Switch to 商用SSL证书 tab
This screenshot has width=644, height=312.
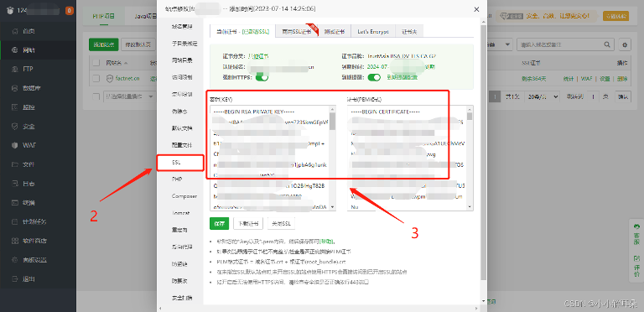pos(296,31)
